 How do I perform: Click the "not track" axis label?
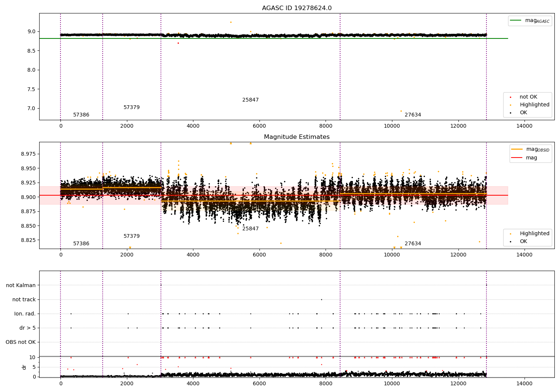(x=24, y=299)
